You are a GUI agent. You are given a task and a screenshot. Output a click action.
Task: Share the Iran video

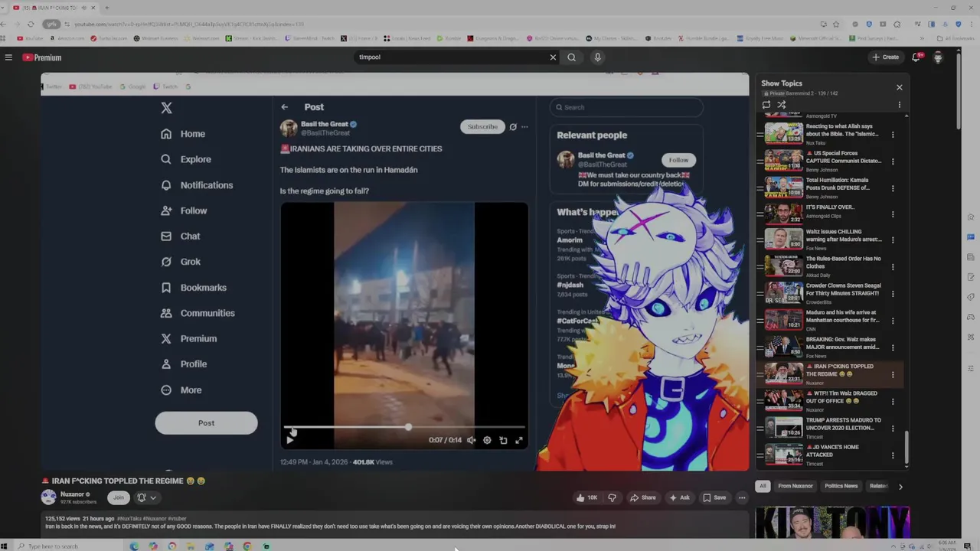click(x=642, y=497)
